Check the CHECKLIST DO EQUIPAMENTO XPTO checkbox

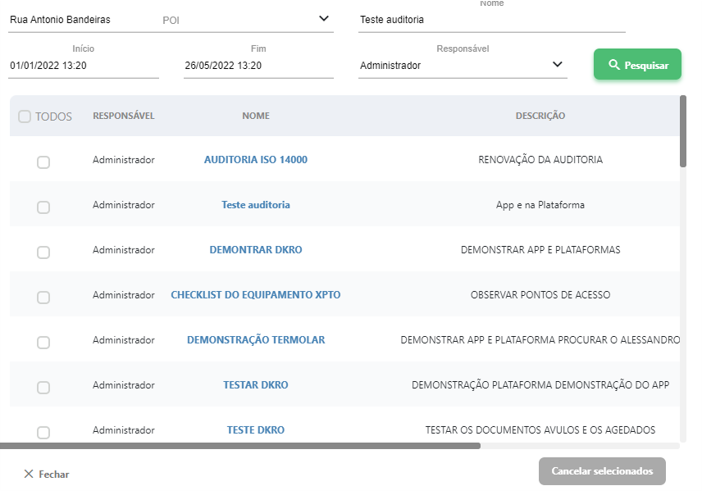(x=43, y=297)
